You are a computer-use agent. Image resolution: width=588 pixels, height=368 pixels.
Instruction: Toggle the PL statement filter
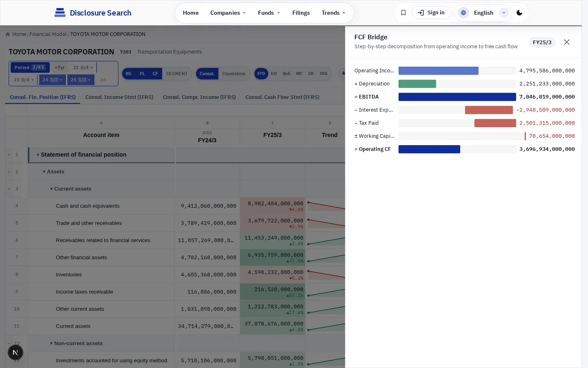click(x=142, y=74)
